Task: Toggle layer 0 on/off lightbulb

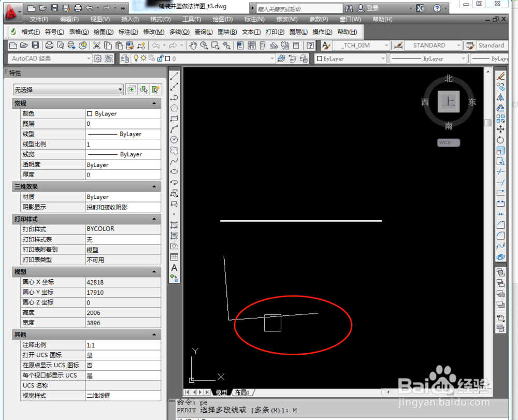Action: pos(136,59)
